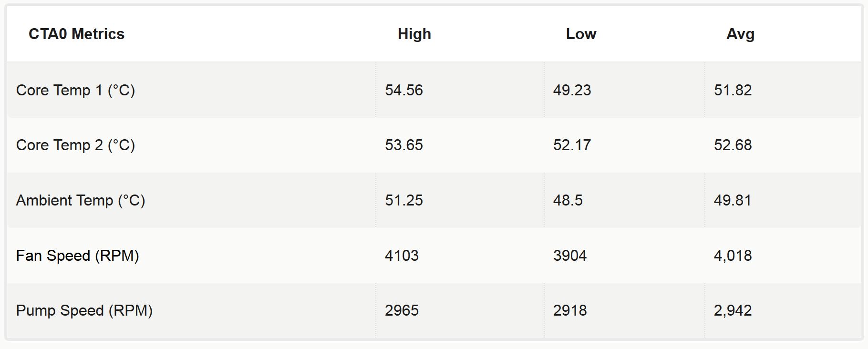Viewport: 868px width, 349px height.
Task: Select Fan Speed high value 4103
Action: [402, 256]
